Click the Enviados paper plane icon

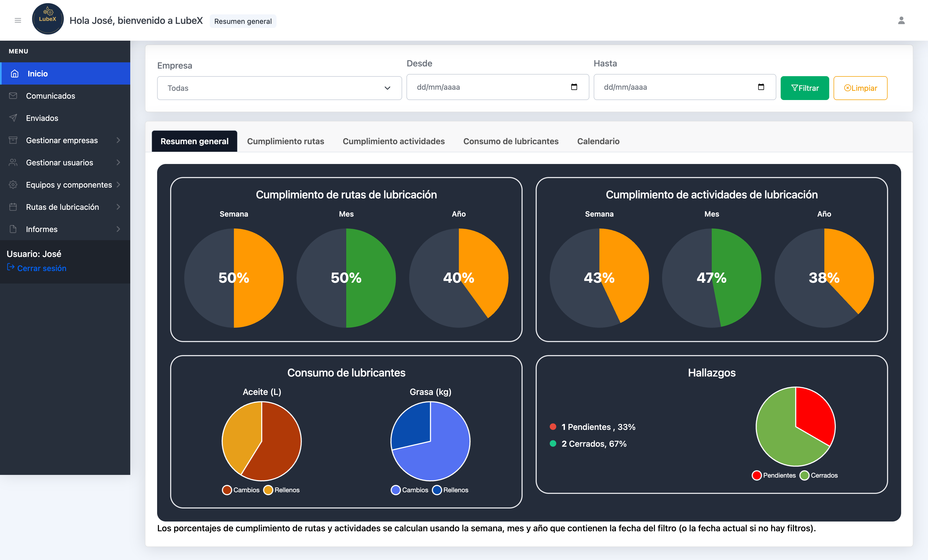[x=13, y=118]
